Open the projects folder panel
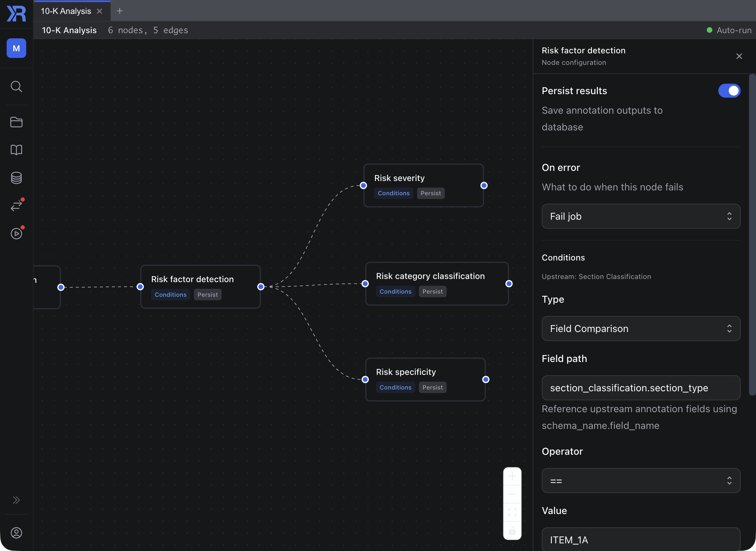The width and height of the screenshot is (756, 551). (16, 122)
